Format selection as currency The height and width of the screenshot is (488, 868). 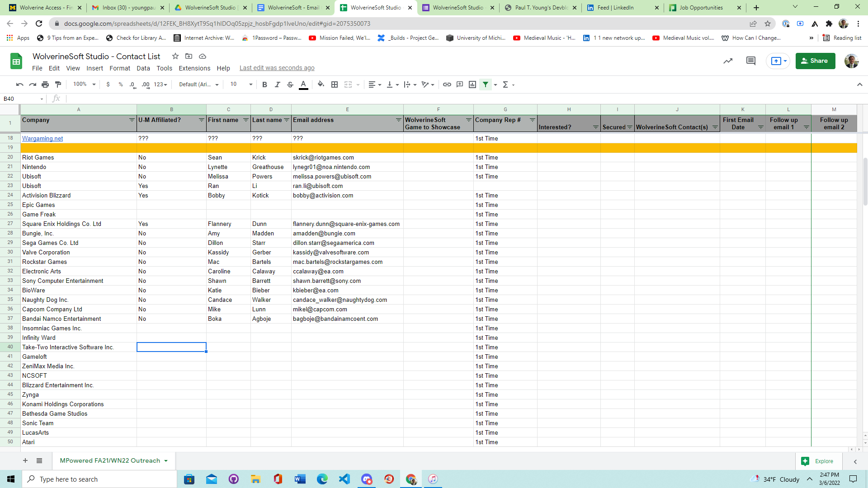click(108, 84)
